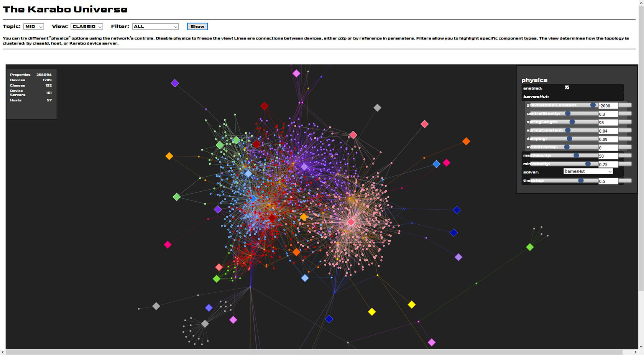The width and height of the screenshot is (644, 355).
Task: Click the vertical scrollbar down arrow
Action: tap(641, 346)
